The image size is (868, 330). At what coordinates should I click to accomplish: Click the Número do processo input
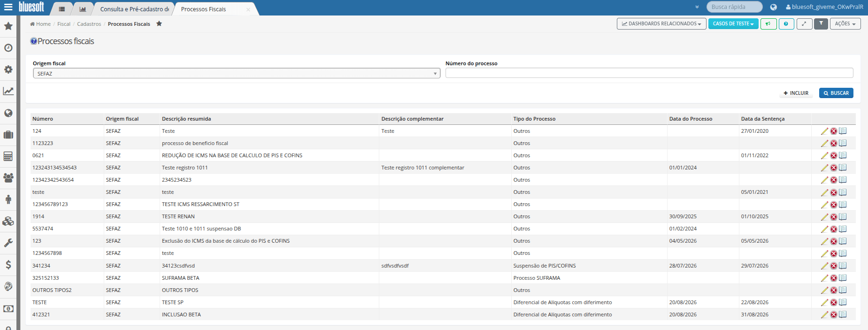pos(649,73)
